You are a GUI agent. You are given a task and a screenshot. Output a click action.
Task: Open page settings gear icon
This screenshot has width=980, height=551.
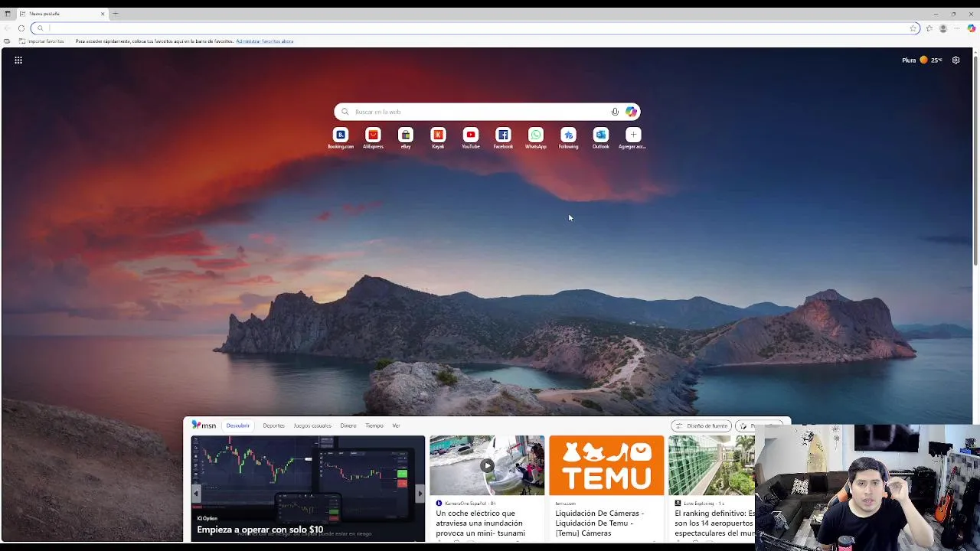(955, 60)
